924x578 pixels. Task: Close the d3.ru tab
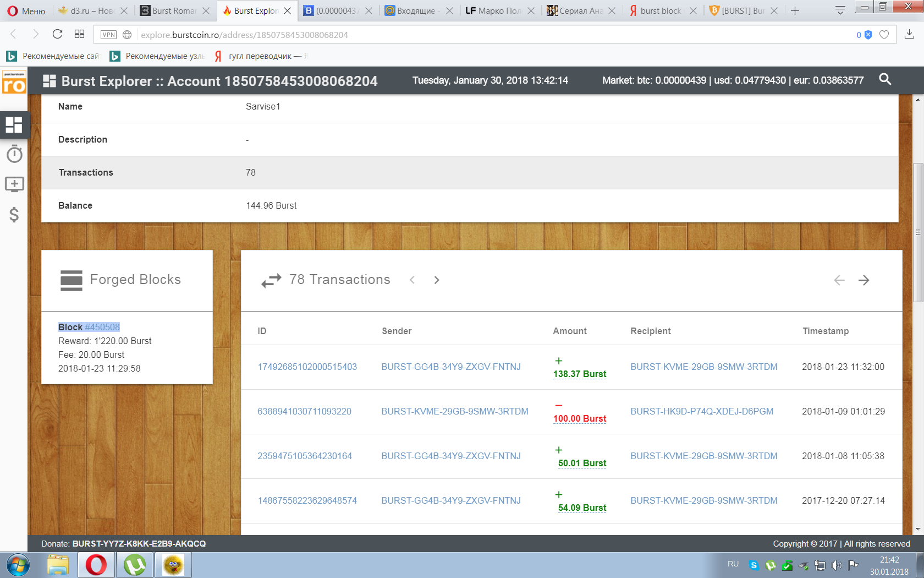[124, 10]
